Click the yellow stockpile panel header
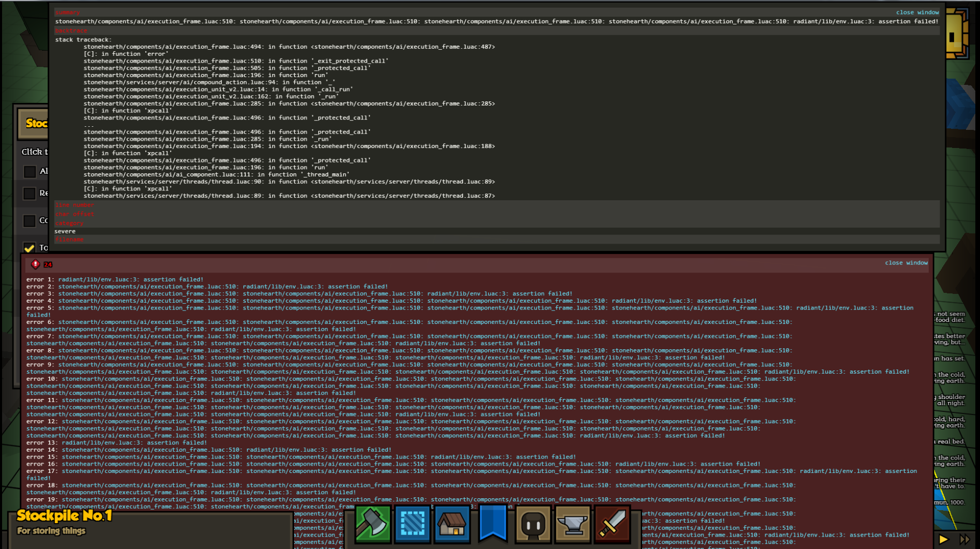 point(33,123)
